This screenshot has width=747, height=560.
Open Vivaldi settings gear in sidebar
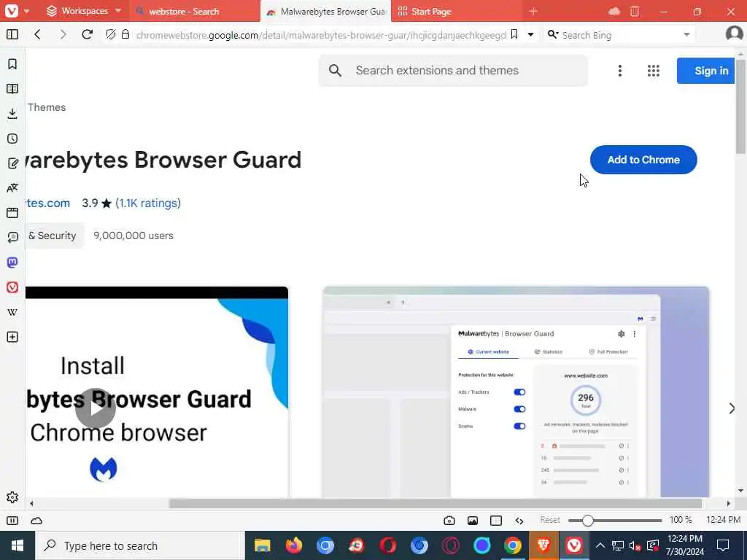coord(12,497)
